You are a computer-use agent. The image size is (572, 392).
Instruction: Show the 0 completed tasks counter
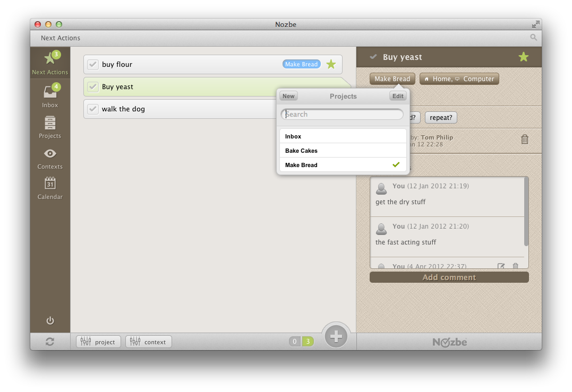coord(295,342)
